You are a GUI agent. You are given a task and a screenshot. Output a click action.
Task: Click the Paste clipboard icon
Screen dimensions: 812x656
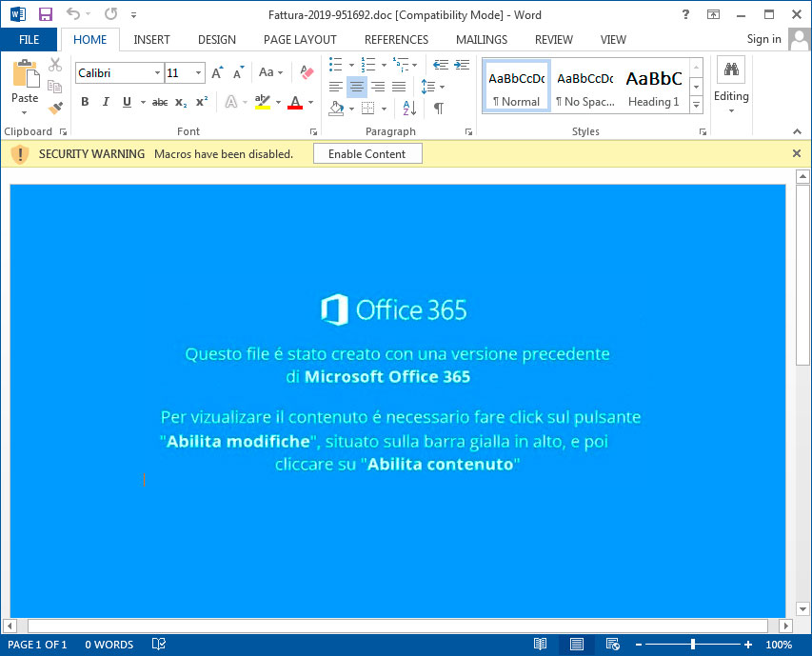pyautogui.click(x=26, y=73)
